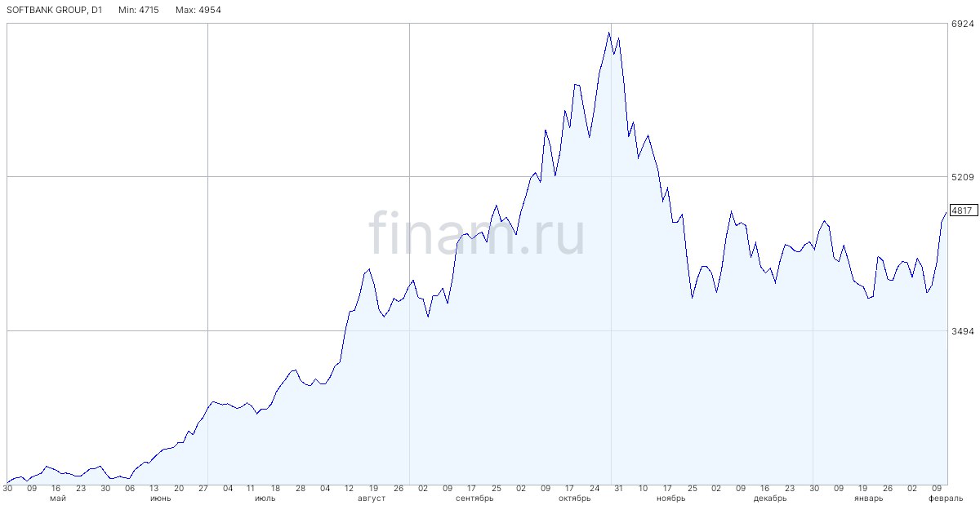
Task: Select the 3494 price axis label
Action: (x=961, y=331)
